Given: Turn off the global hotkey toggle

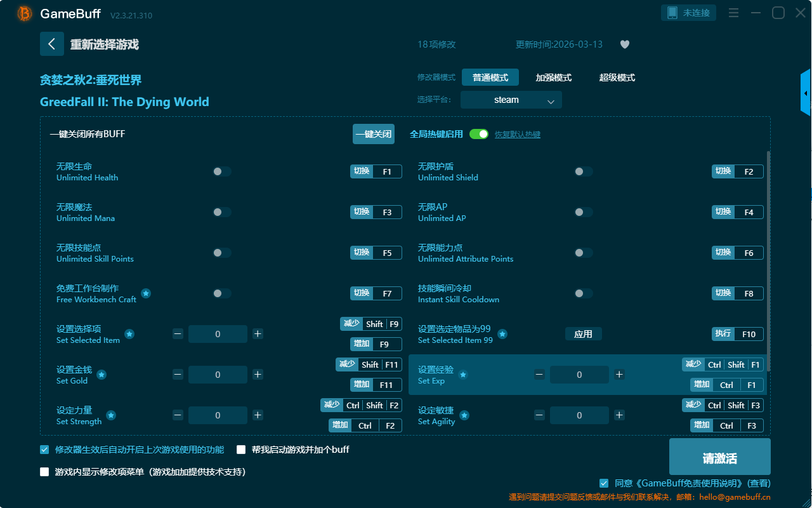Looking at the screenshot, I should [x=479, y=134].
